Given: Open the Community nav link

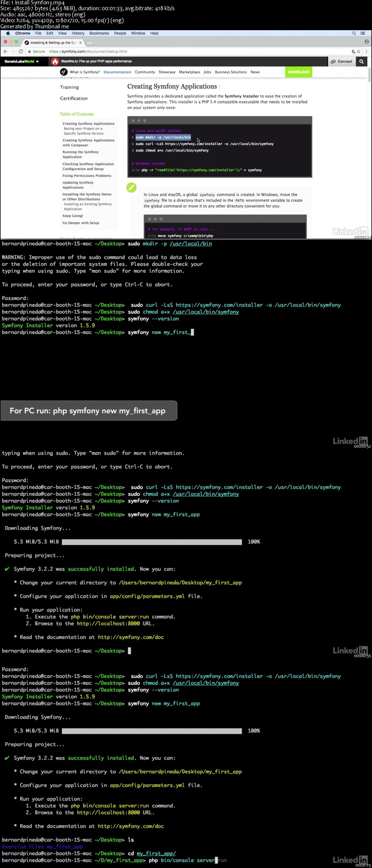Looking at the screenshot, I should (x=145, y=72).
